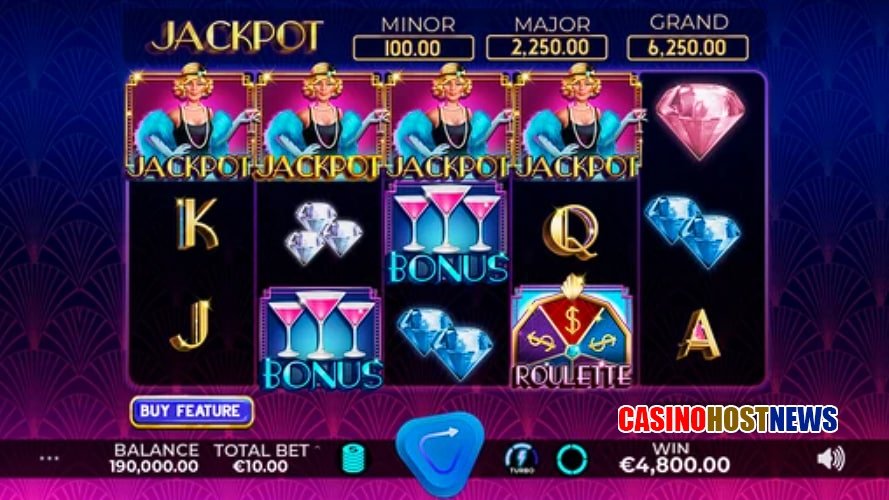Viewport: 889px width, 500px height.
Task: Click the Grand jackpot value box
Action: coord(687,48)
